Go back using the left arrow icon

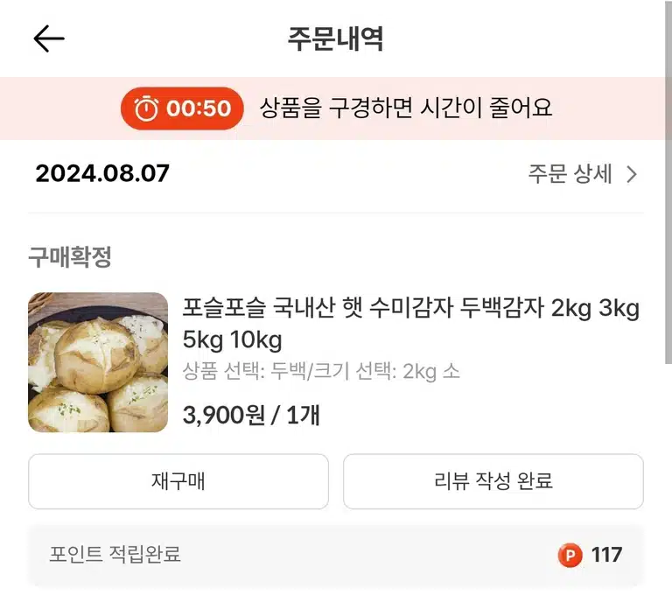click(49, 38)
